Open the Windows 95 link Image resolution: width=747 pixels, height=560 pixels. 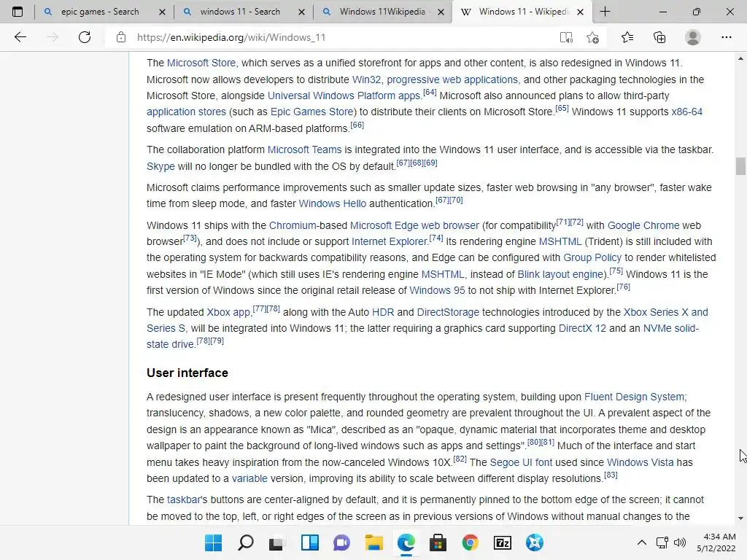[x=437, y=290]
